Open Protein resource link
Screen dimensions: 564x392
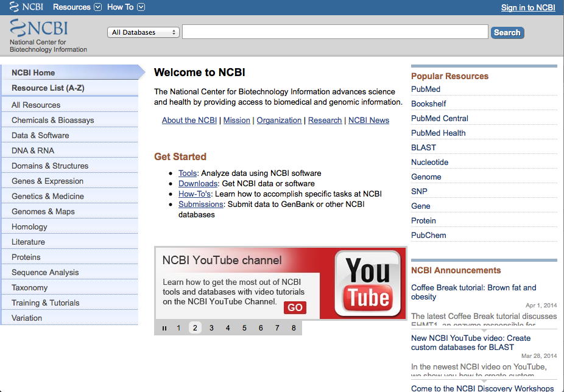tap(423, 220)
